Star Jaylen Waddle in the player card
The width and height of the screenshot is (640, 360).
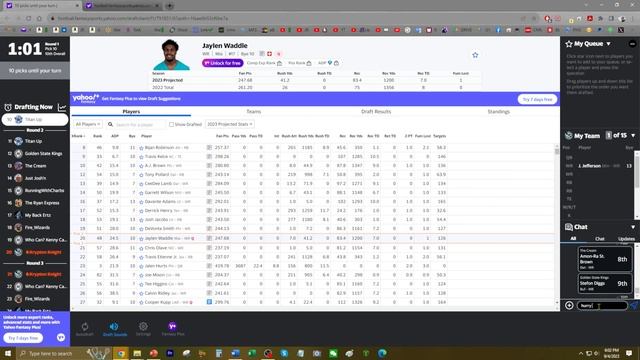[x=475, y=55]
